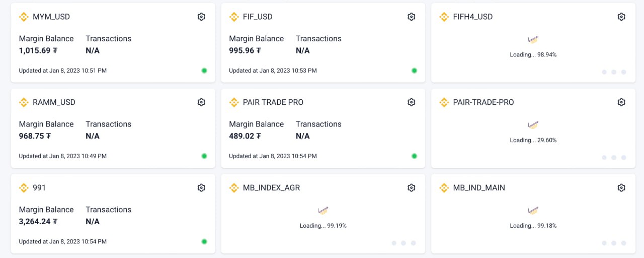This screenshot has width=644, height=258.
Task: Open the RAMM_USD account title
Action: tap(54, 102)
